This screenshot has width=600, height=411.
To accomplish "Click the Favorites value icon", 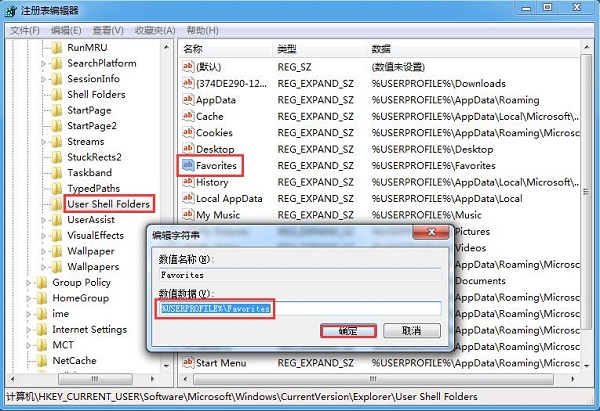I will 187,165.
